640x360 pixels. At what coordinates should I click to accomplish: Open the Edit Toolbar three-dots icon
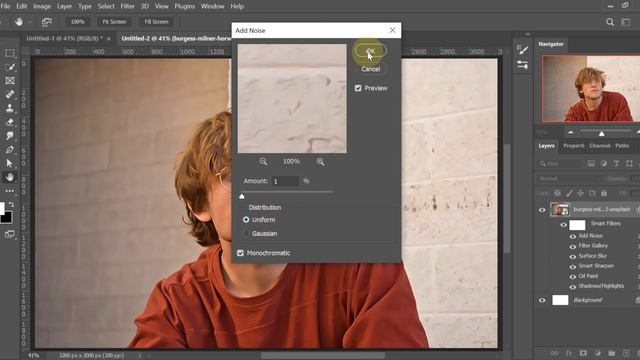tap(10, 191)
